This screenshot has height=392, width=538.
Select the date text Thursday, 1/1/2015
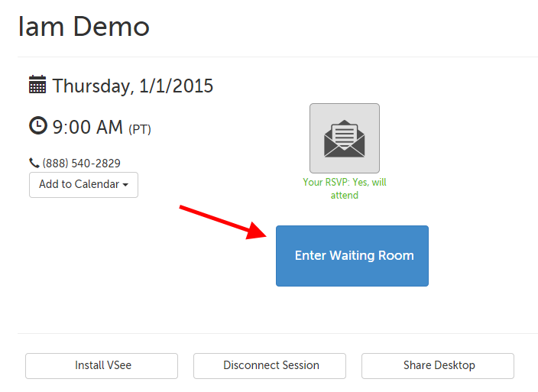133,86
